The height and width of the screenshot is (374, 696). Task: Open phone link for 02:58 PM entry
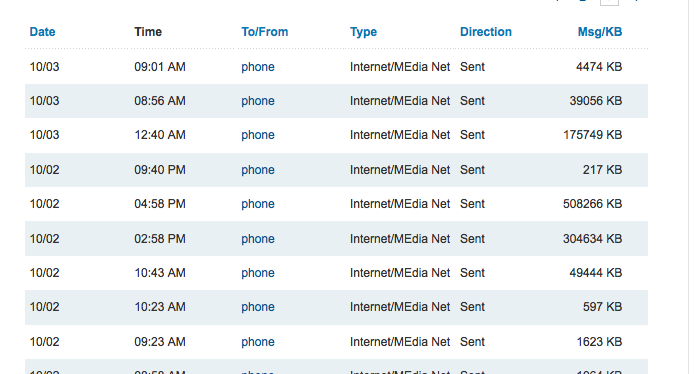click(x=258, y=239)
